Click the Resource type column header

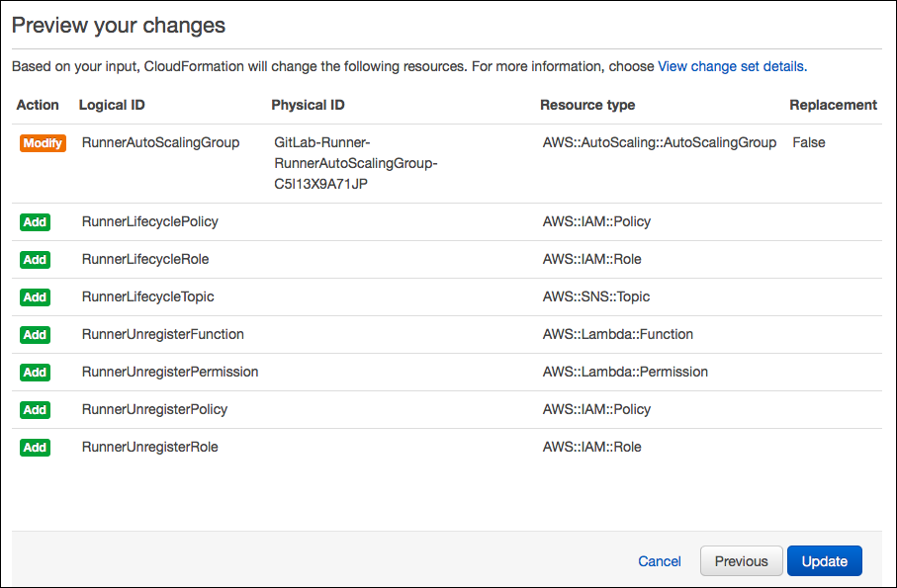coord(587,105)
